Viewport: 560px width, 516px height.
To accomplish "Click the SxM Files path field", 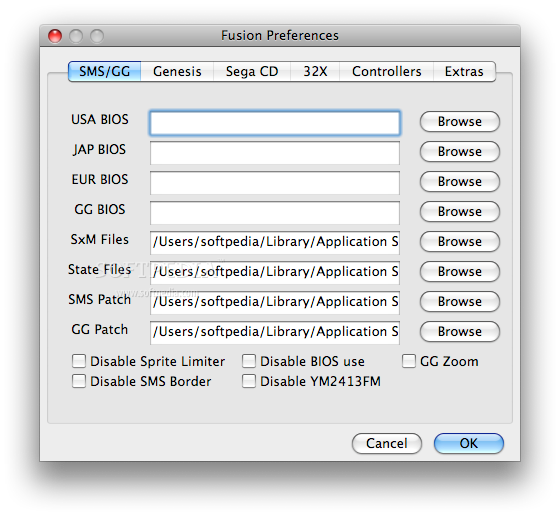I will (275, 243).
